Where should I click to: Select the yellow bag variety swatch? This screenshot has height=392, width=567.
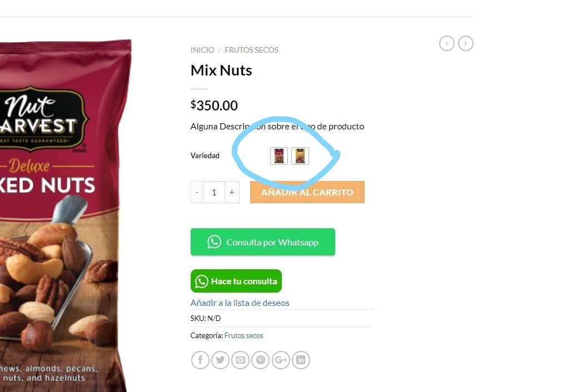(x=300, y=156)
